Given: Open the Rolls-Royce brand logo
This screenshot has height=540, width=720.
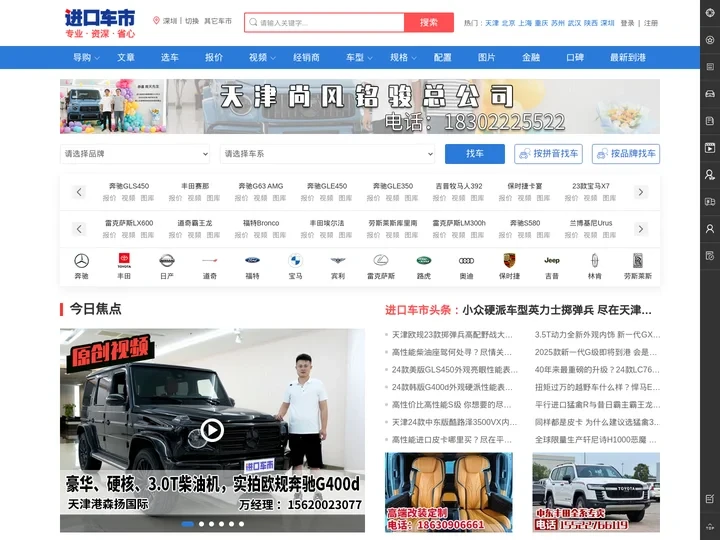Looking at the screenshot, I should [638, 260].
